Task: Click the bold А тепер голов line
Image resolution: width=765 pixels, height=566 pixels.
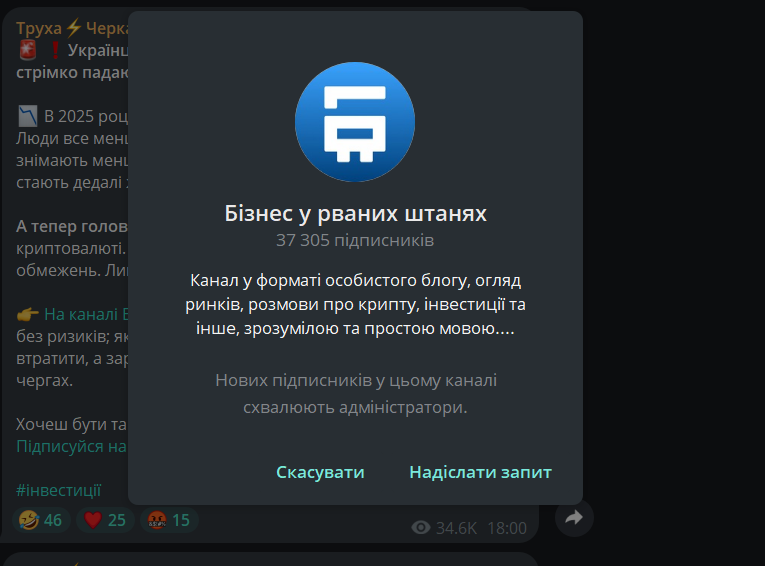Action: tap(72, 226)
